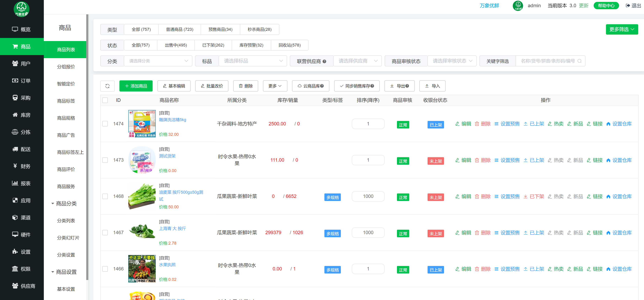Click the 联营供应商 help question icon
644x300 pixels.
point(324,61)
